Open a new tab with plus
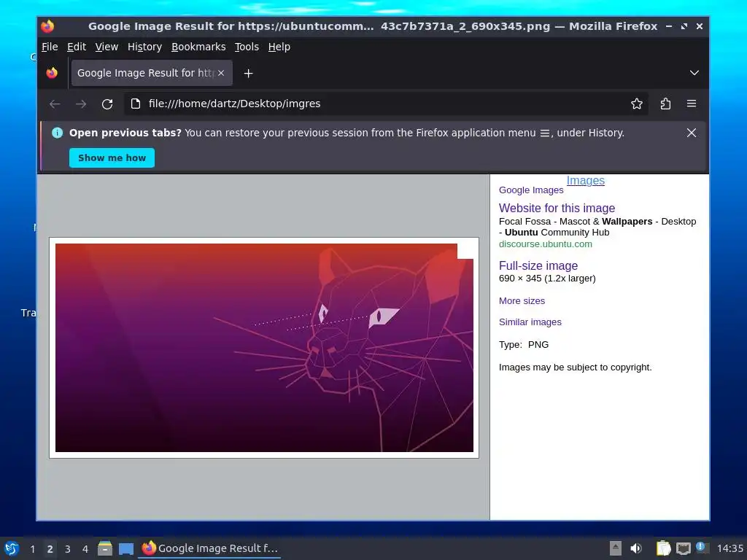 point(248,74)
